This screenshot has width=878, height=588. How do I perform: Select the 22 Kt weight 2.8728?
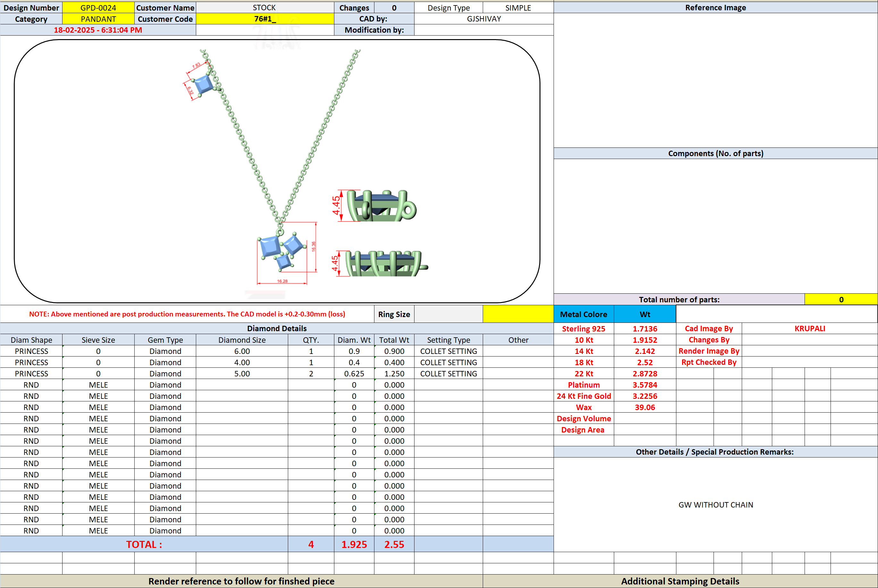(x=645, y=374)
